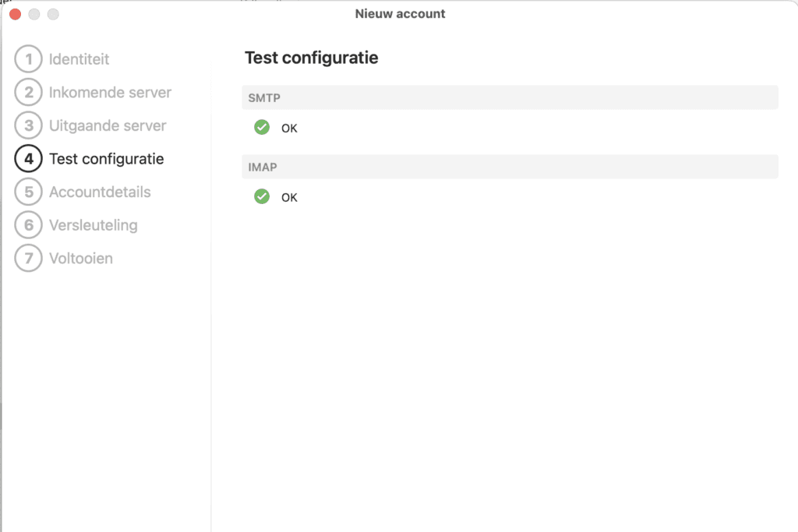Click the active step 4 circle
Viewport: 798px width, 532px height.
pos(29,159)
